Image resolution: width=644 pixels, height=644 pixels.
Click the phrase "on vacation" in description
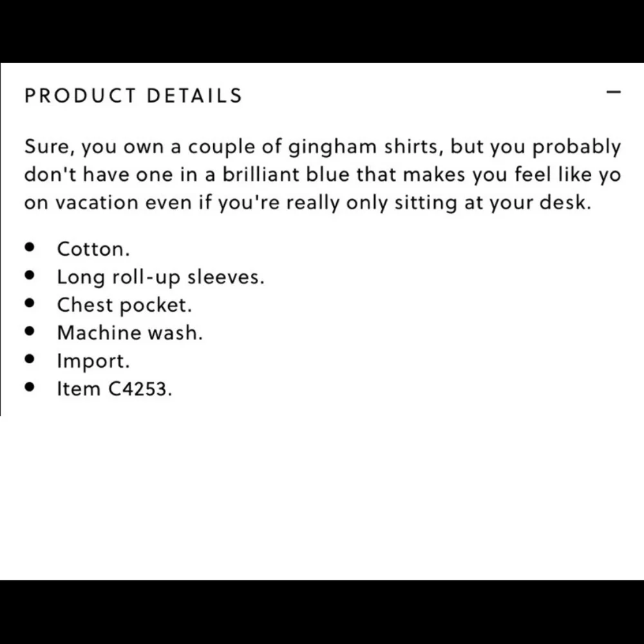[81, 203]
